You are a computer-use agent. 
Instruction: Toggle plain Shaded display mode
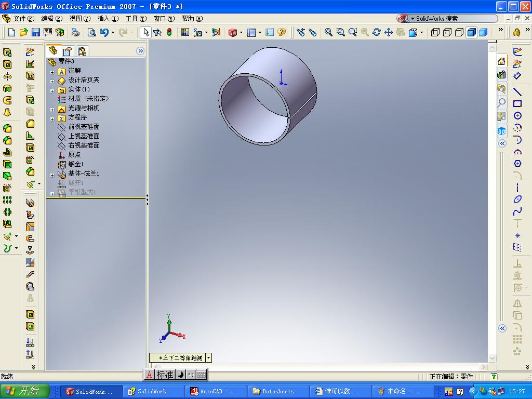(x=484, y=32)
